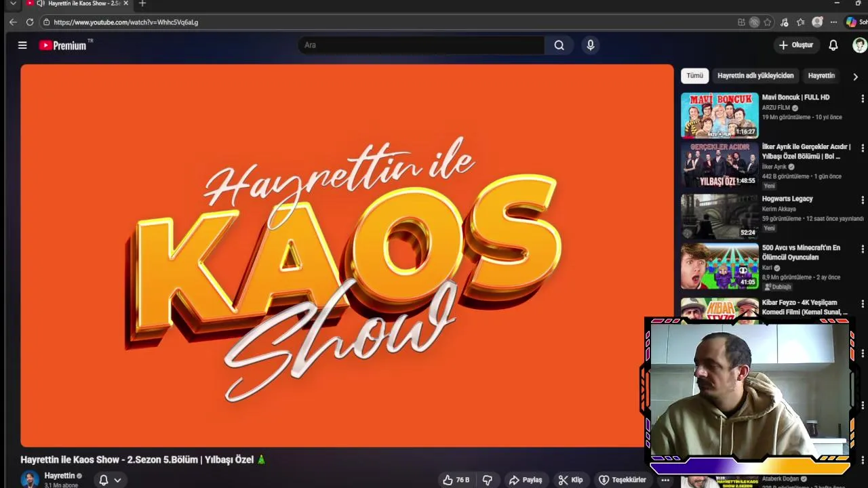The height and width of the screenshot is (488, 868).
Task: Click the Kaos Show video player
Action: [x=347, y=256]
